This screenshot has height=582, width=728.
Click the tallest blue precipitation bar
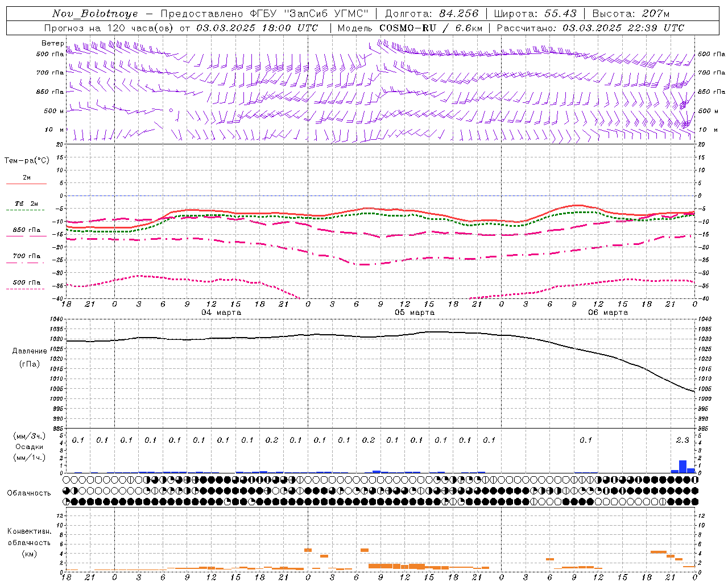click(682, 466)
